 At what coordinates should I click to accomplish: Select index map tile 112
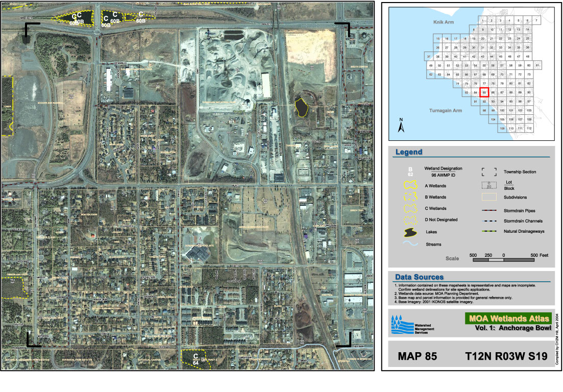(x=529, y=128)
